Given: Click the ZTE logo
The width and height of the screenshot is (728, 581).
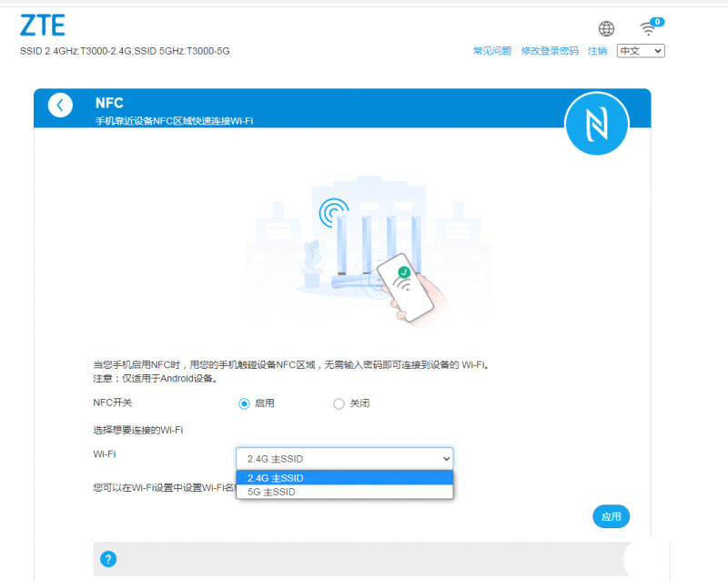Looking at the screenshot, I should coord(43,25).
